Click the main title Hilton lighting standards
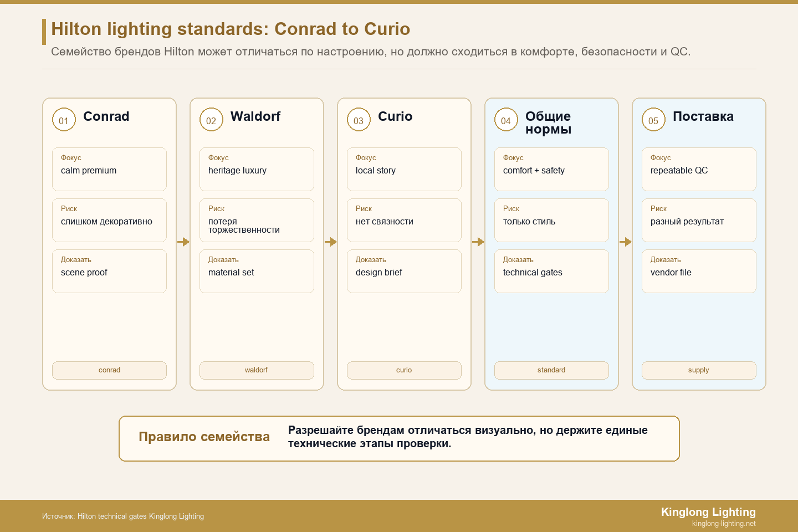Screen dimensions: 798x532 231,29
